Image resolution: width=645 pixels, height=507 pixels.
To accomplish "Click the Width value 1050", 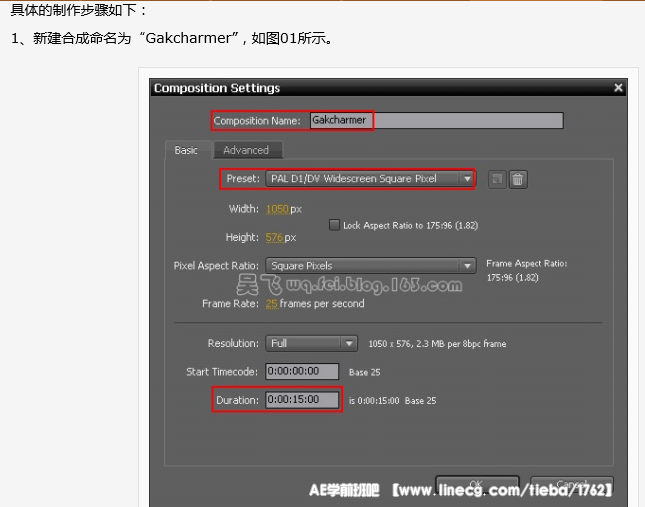I will (277, 209).
